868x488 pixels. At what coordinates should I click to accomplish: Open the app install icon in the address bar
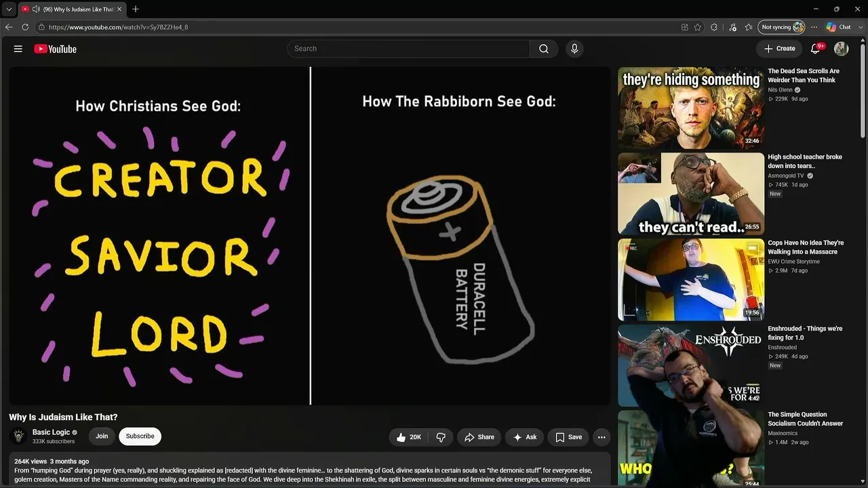tap(685, 27)
